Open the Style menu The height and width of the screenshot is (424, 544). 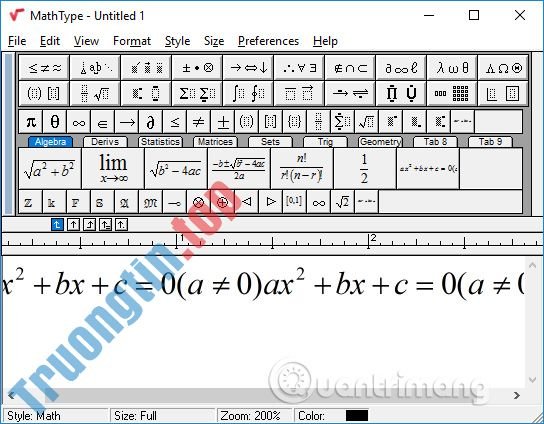(x=177, y=41)
